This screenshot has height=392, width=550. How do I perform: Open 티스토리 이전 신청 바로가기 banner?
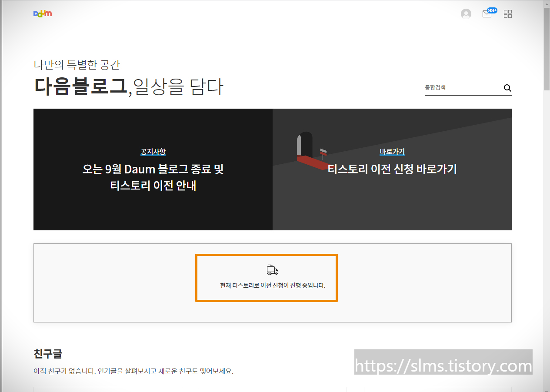(x=392, y=169)
